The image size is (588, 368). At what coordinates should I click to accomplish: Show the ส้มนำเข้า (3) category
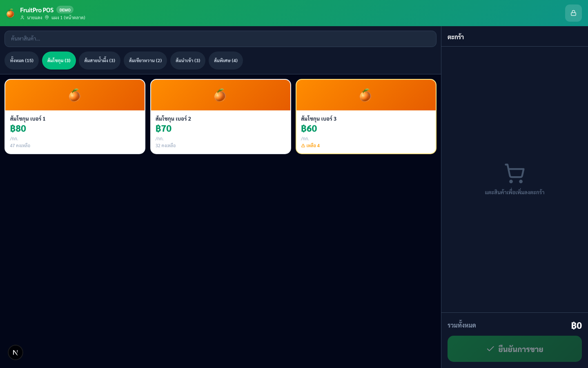click(x=188, y=61)
